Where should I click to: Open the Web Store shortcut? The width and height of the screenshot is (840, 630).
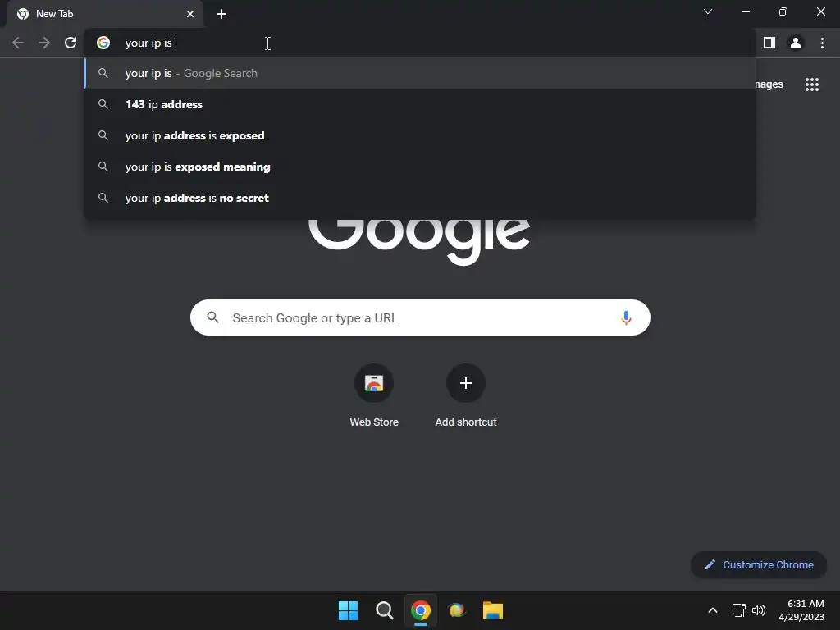click(374, 396)
